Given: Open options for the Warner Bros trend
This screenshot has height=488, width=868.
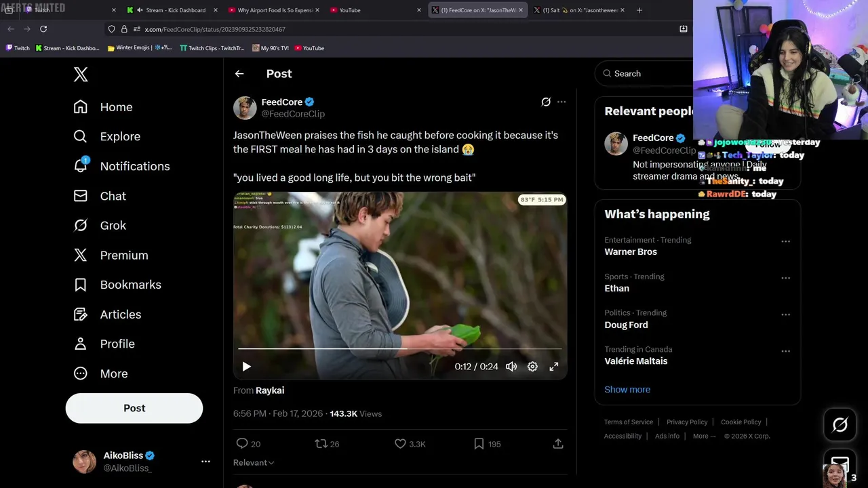Looking at the screenshot, I should click(x=785, y=241).
